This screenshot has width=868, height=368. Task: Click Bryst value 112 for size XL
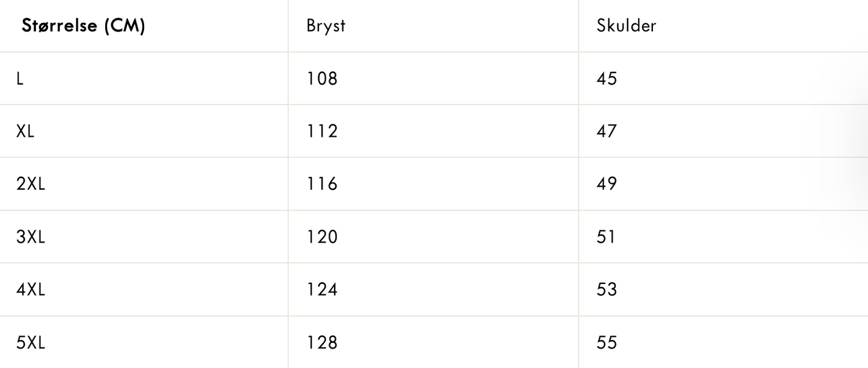point(322,131)
